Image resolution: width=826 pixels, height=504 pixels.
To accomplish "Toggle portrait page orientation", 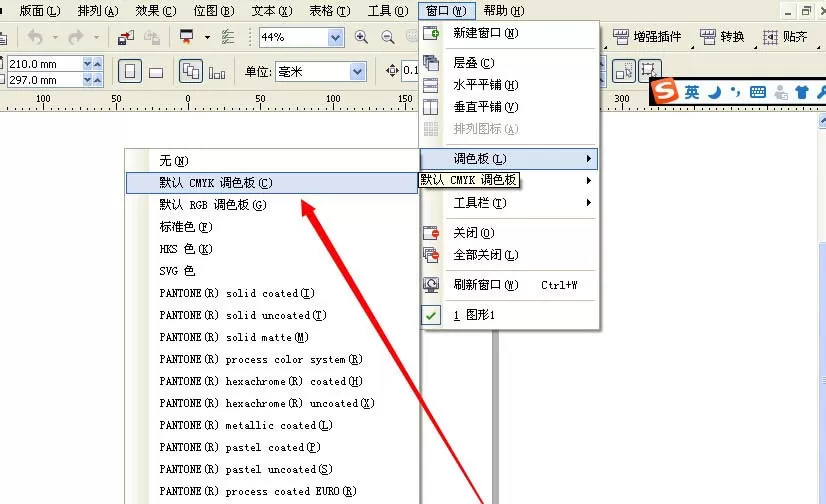I will [130, 71].
